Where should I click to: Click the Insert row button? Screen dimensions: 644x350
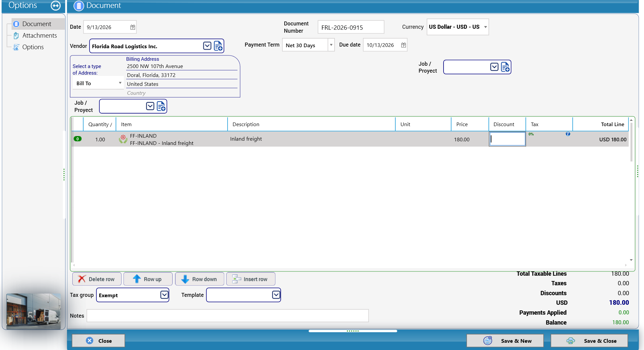(251, 279)
